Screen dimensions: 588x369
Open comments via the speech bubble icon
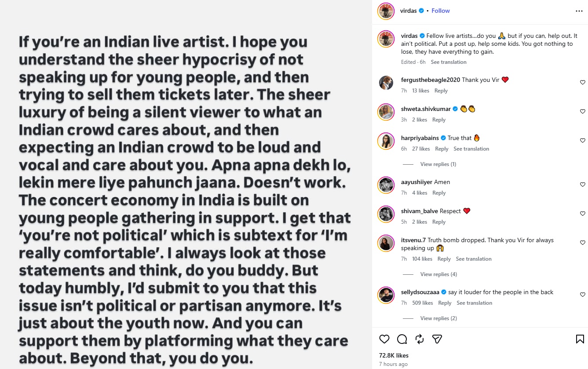pos(402,339)
